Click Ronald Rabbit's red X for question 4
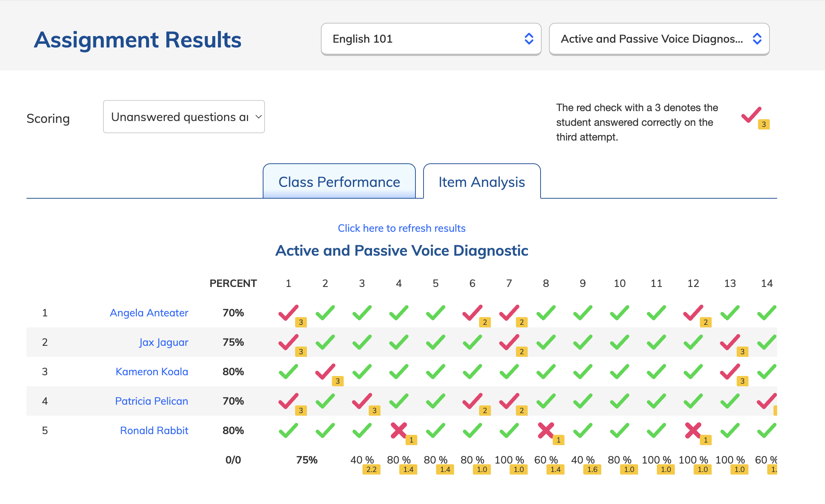Screen dimensions: 825x504 pyautogui.click(x=399, y=430)
